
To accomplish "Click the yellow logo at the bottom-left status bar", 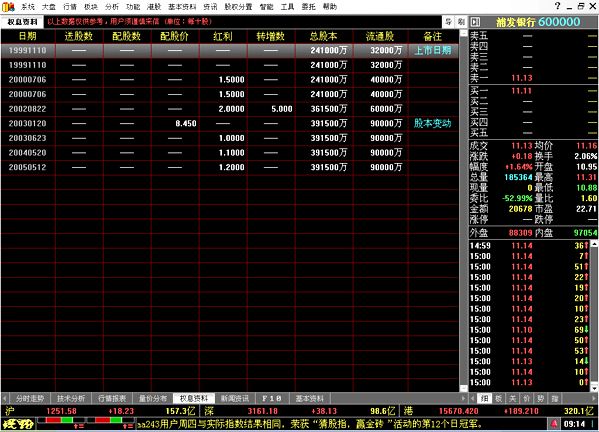I will tap(18, 424).
